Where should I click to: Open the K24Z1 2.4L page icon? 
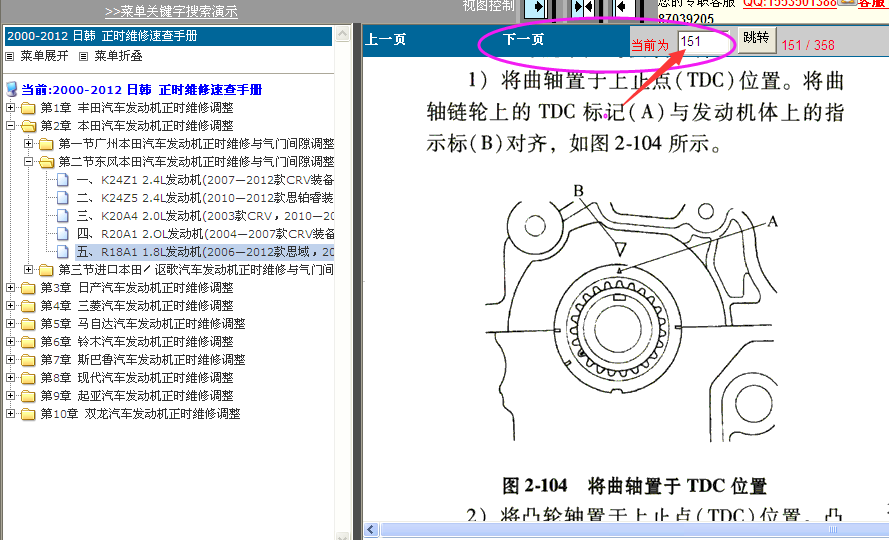(63, 180)
